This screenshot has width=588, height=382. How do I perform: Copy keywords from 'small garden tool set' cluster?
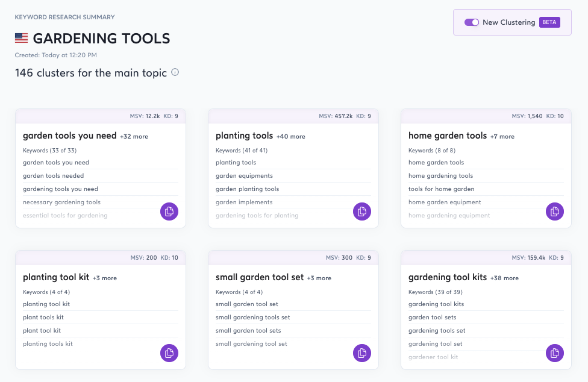click(362, 353)
